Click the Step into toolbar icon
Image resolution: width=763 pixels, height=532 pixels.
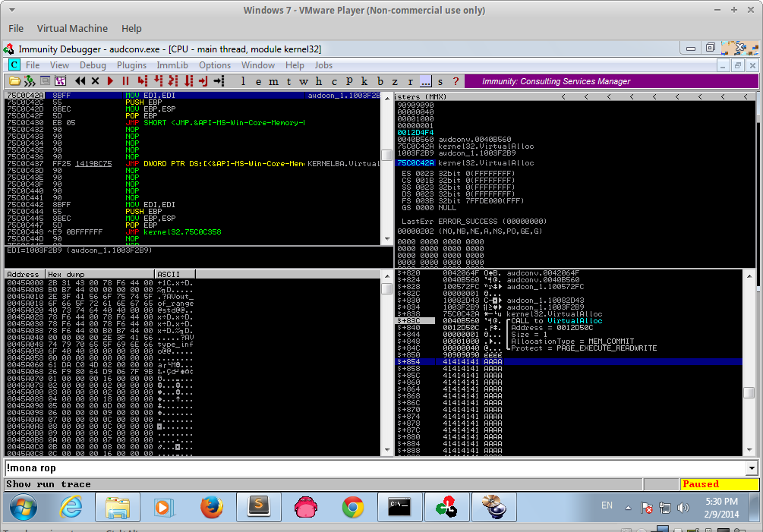click(x=142, y=81)
